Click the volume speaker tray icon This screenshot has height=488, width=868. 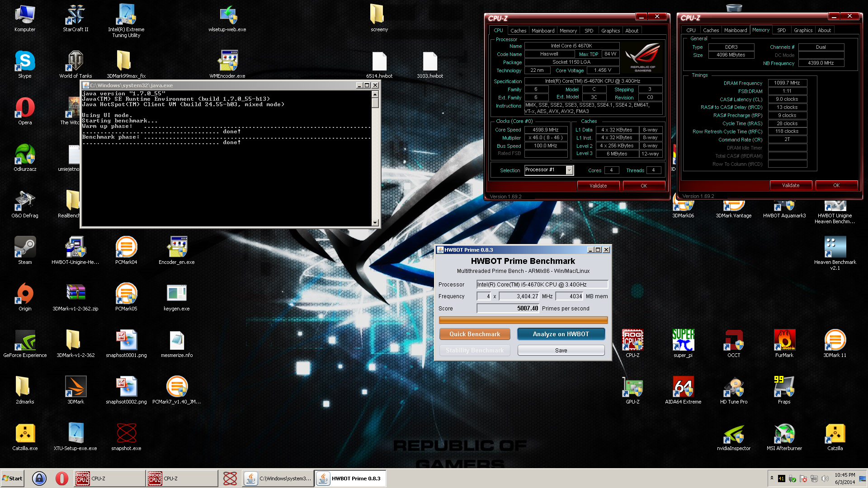click(825, 479)
